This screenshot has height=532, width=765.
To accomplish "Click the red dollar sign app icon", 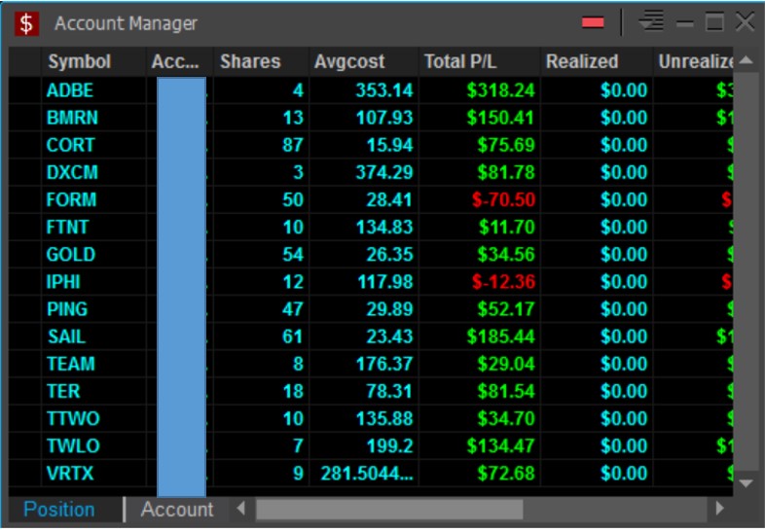I will point(26,23).
